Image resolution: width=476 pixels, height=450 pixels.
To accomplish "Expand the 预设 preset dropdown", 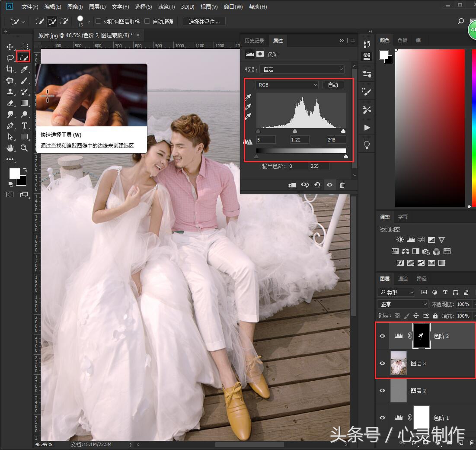I will pos(302,69).
